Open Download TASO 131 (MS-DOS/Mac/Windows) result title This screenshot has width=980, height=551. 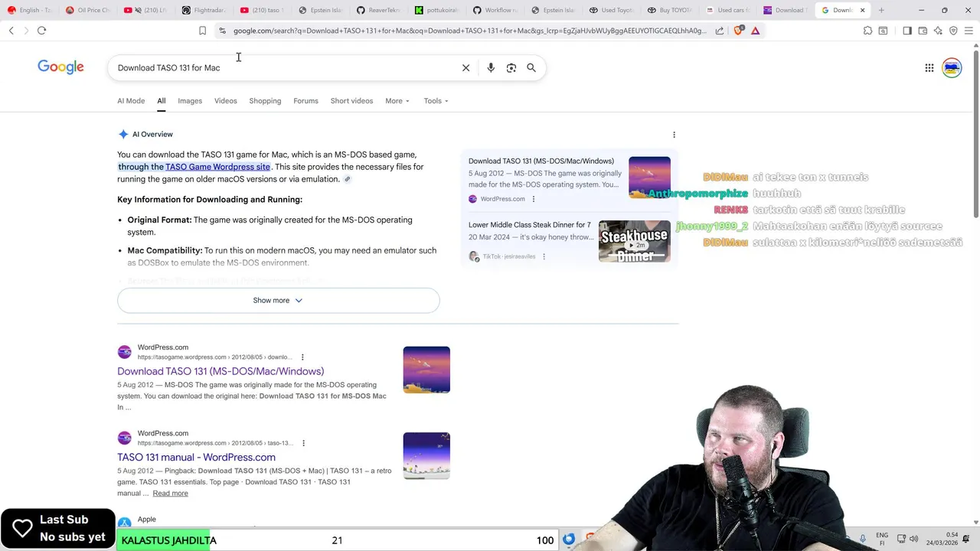pos(220,371)
